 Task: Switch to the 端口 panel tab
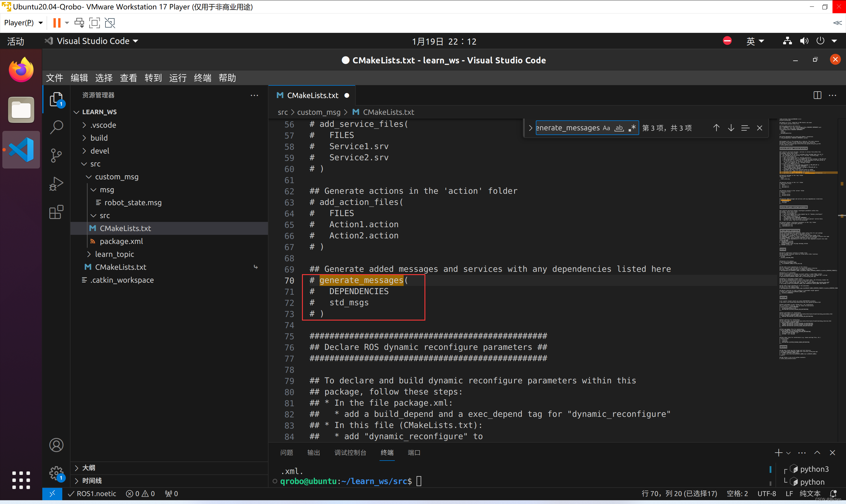click(414, 453)
